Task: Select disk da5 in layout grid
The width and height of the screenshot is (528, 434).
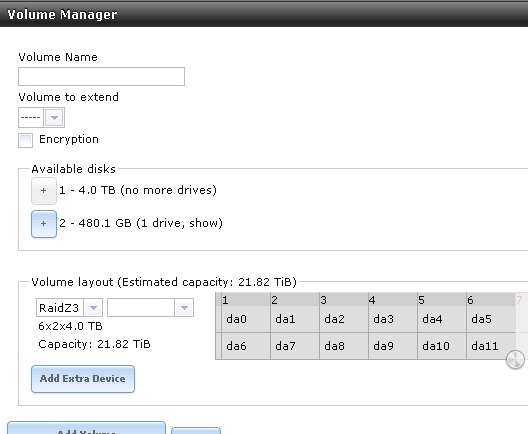Action: click(491, 319)
